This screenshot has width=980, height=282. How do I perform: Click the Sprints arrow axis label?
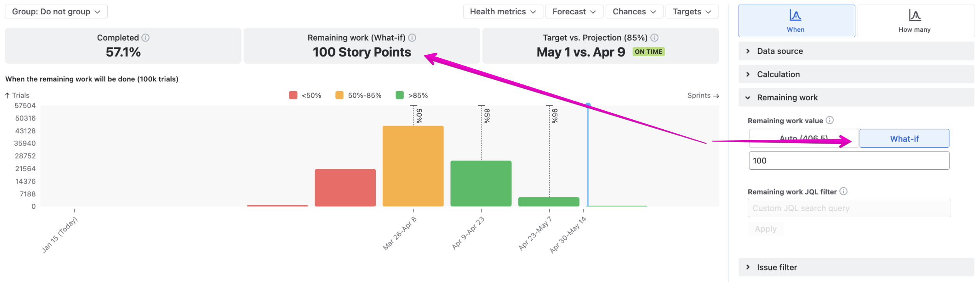pos(703,95)
